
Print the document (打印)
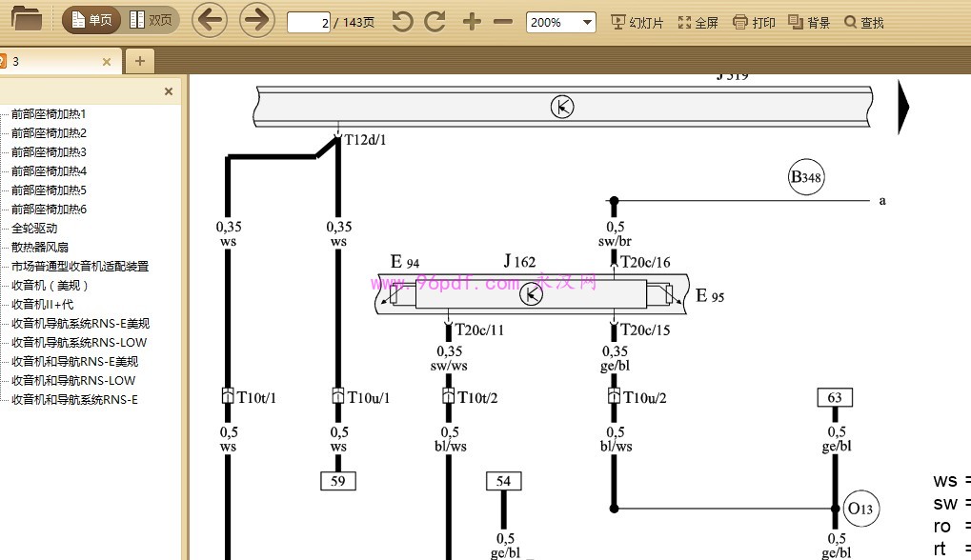pos(754,23)
